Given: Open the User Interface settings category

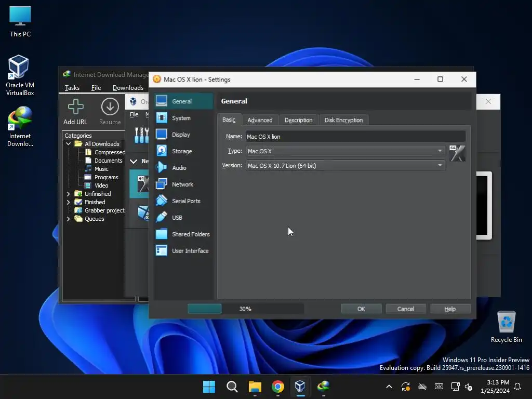Looking at the screenshot, I should (x=184, y=251).
